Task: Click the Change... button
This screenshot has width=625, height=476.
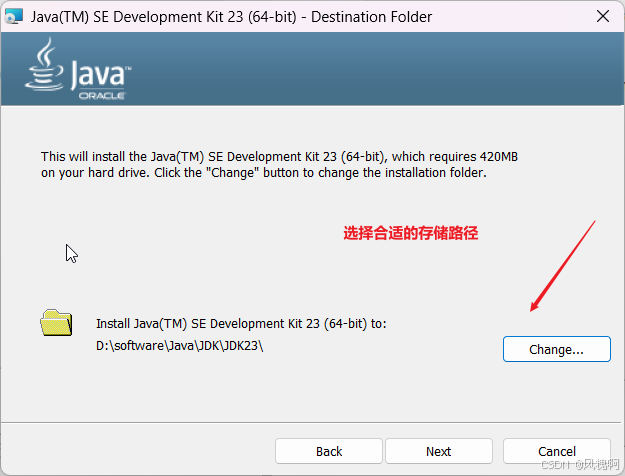Action: coord(556,349)
